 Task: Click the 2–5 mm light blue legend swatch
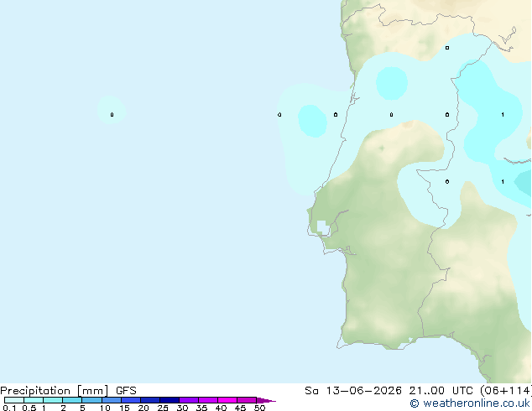click(x=72, y=400)
